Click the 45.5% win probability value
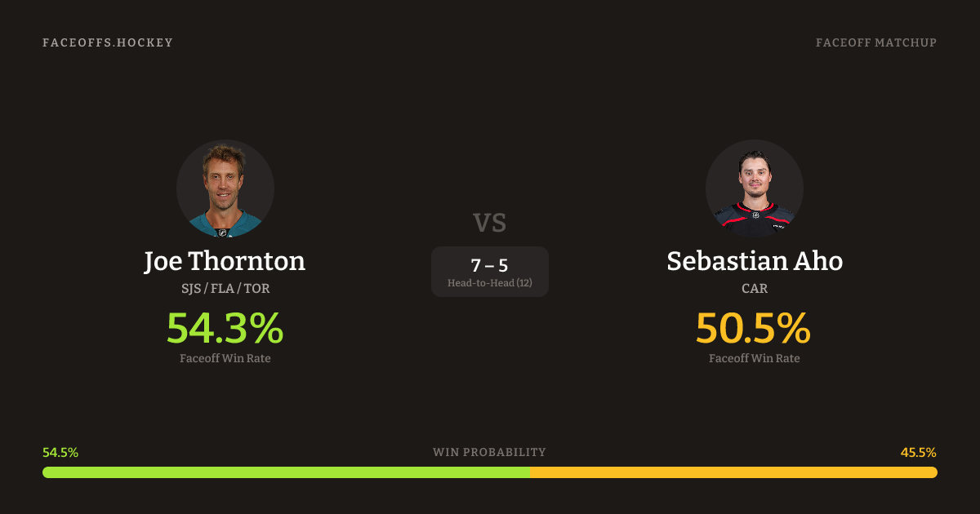The width and height of the screenshot is (980, 514). [918, 453]
